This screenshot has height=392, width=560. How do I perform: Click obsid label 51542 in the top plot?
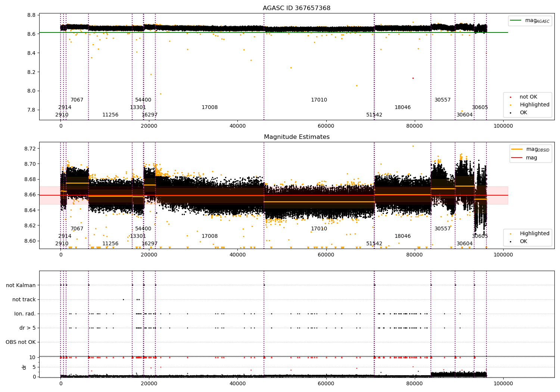(374, 115)
